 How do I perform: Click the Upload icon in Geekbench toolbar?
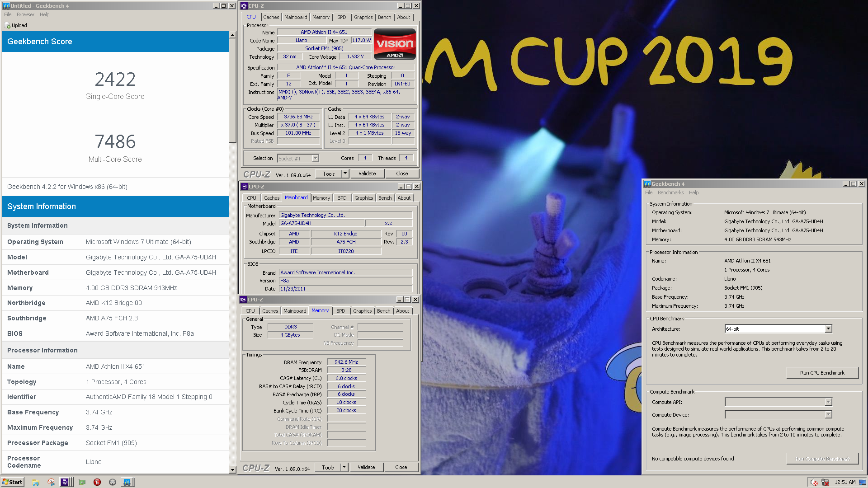tap(7, 25)
